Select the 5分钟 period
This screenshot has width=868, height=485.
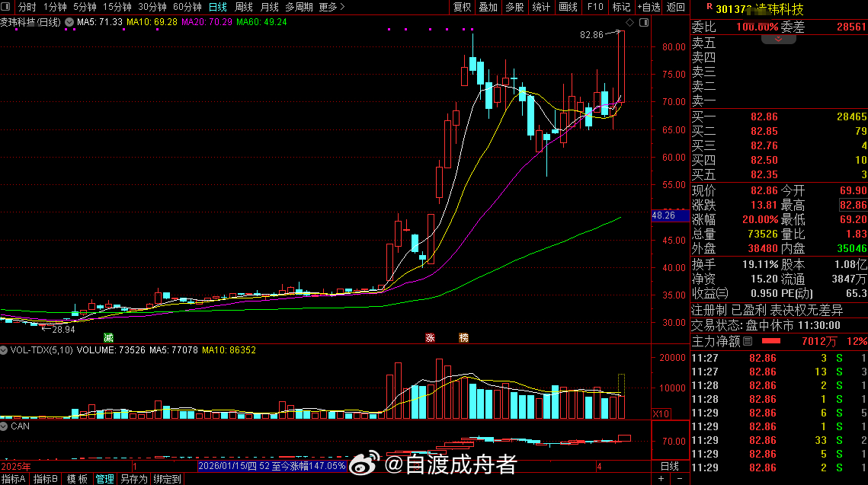tap(85, 7)
